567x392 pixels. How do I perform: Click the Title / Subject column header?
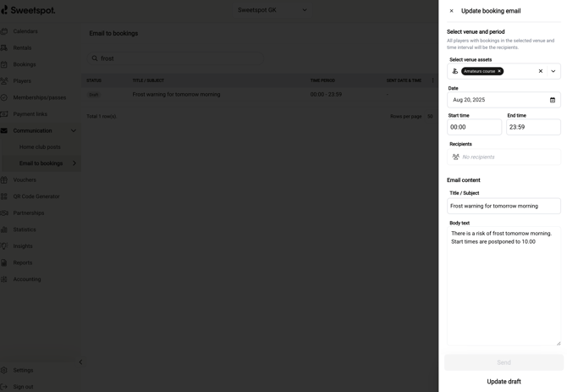148,80
